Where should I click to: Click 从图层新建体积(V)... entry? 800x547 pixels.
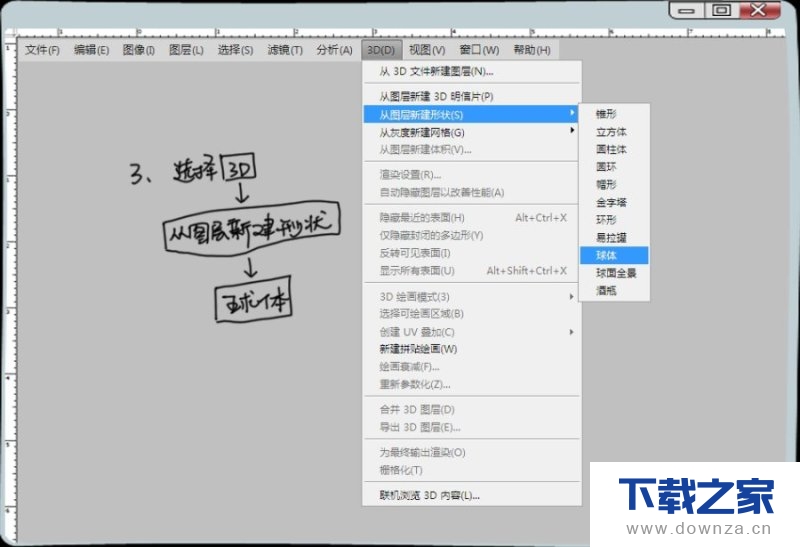tap(471, 150)
